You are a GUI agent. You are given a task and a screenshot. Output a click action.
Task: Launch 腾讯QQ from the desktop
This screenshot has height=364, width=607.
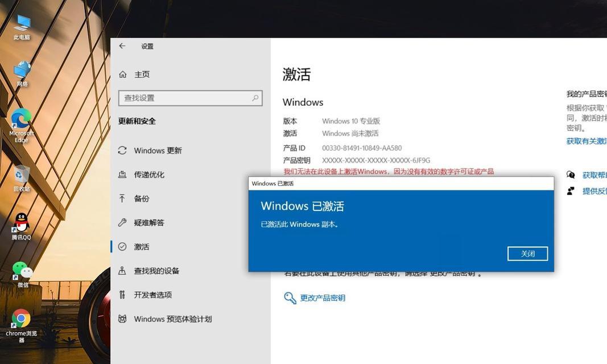pos(21,226)
